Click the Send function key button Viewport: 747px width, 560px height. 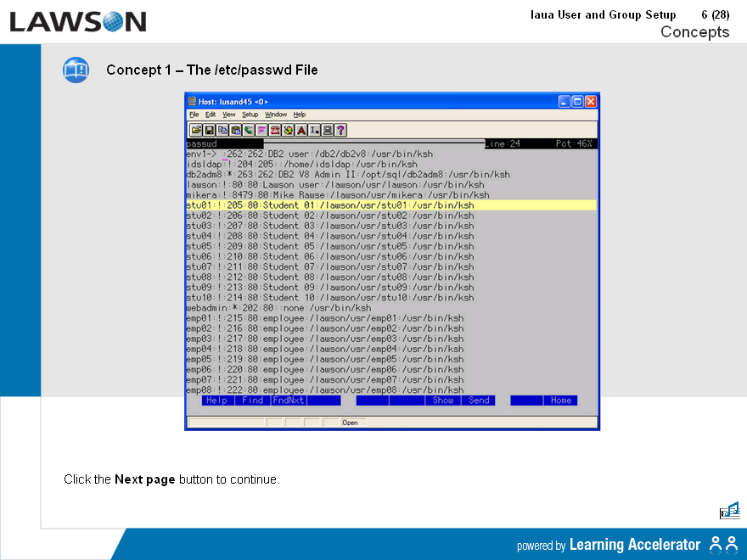click(479, 400)
